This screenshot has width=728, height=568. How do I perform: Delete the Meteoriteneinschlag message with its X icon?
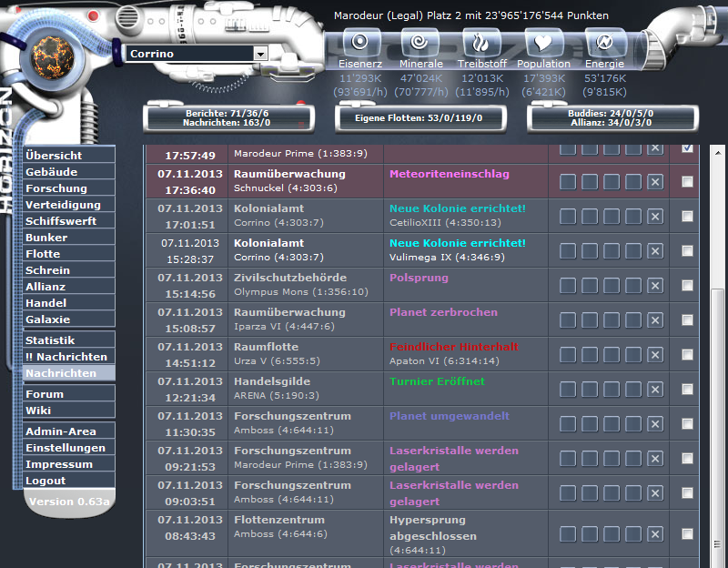[654, 181]
